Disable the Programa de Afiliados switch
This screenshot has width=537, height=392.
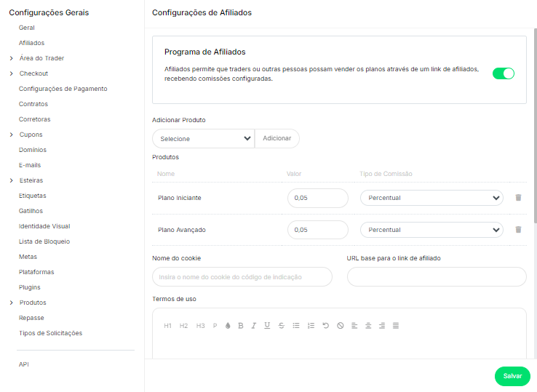coord(504,73)
